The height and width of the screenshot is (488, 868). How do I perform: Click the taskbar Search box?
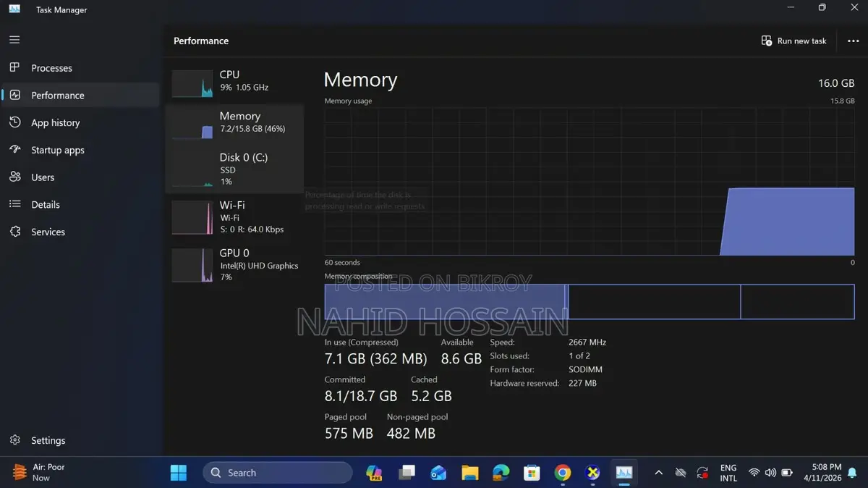(x=278, y=473)
